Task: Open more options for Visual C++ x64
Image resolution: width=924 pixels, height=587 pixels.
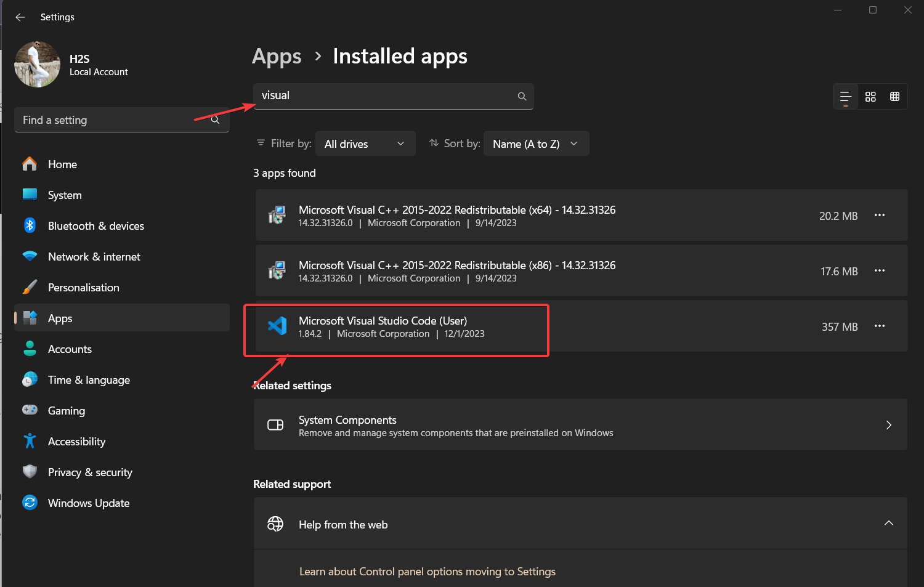Action: (x=879, y=216)
